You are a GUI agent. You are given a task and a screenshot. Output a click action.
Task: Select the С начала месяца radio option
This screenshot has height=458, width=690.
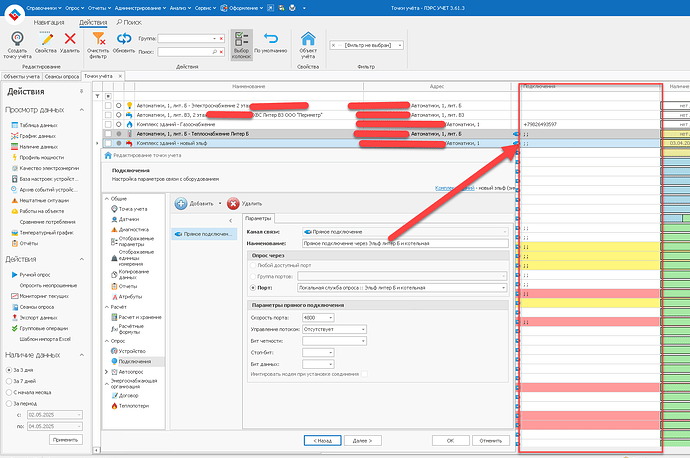click(x=9, y=392)
